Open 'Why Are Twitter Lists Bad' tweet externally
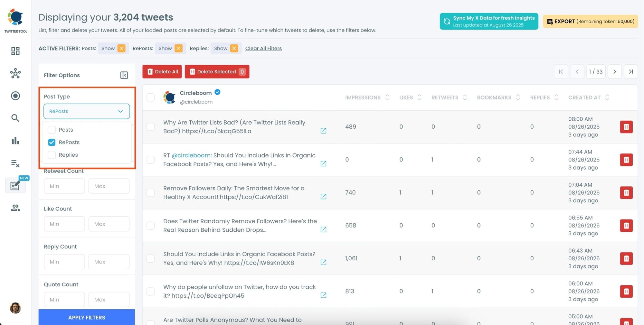 [324, 131]
